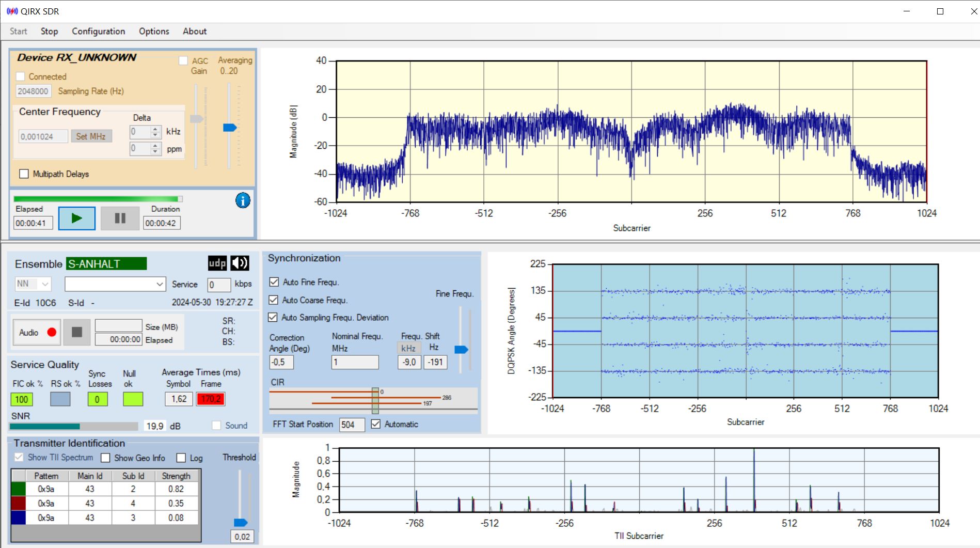Viewport: 980px width, 548px height.
Task: Click the QIRX SDR title bar logo
Action: click(x=12, y=11)
